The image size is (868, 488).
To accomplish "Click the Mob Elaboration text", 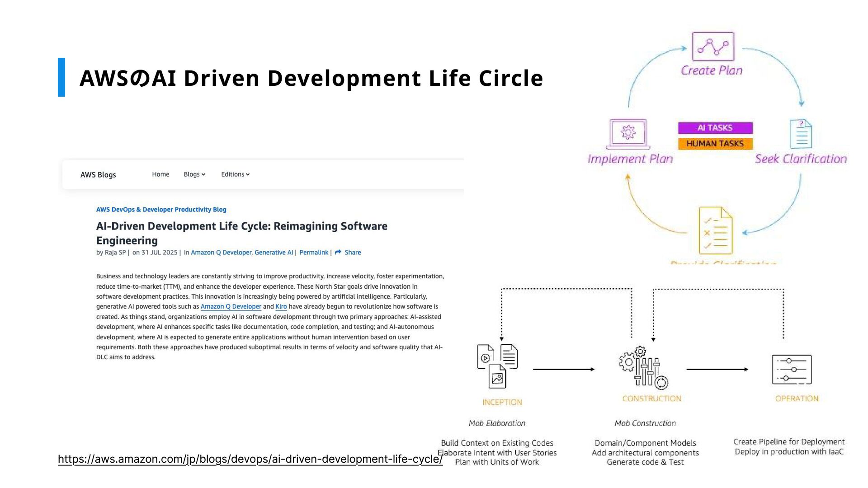I will [497, 423].
